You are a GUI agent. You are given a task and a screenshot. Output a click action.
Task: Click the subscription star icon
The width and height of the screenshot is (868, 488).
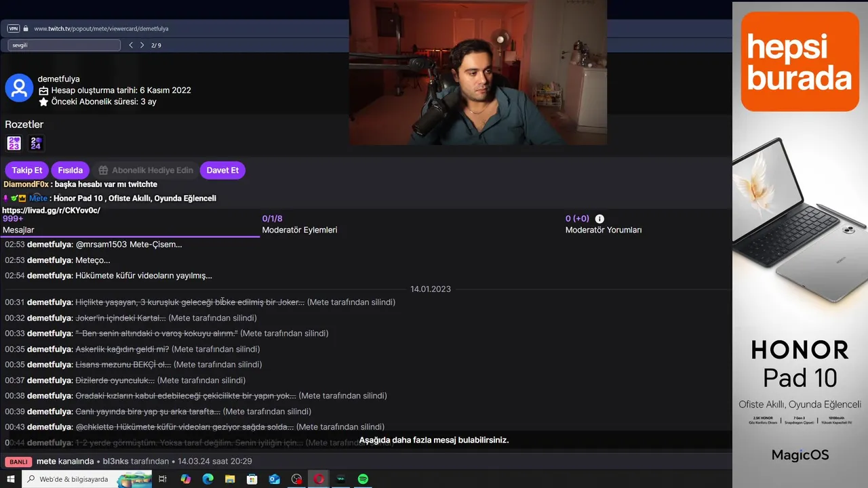[x=43, y=102]
